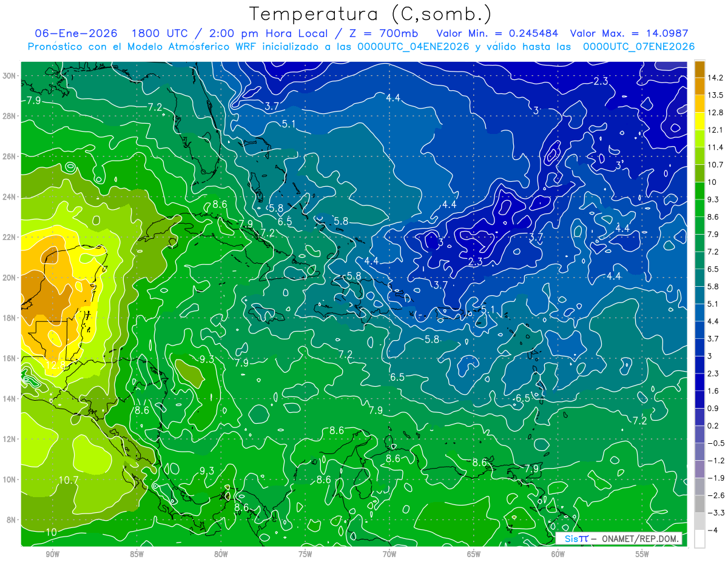Click the "22N" latitude axis label
Screen dimensions: 728x562
pos(10,237)
